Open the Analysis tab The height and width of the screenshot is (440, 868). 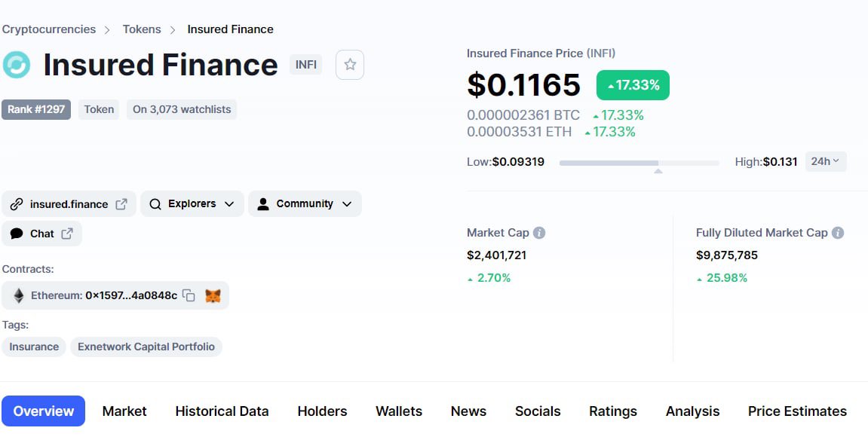[692, 411]
